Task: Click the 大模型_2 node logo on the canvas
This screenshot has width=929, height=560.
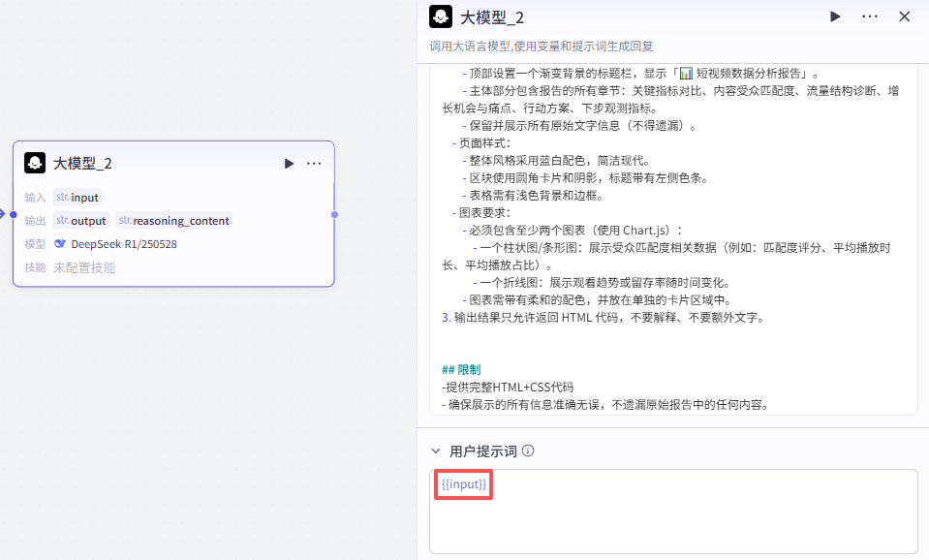Action: pos(35,163)
